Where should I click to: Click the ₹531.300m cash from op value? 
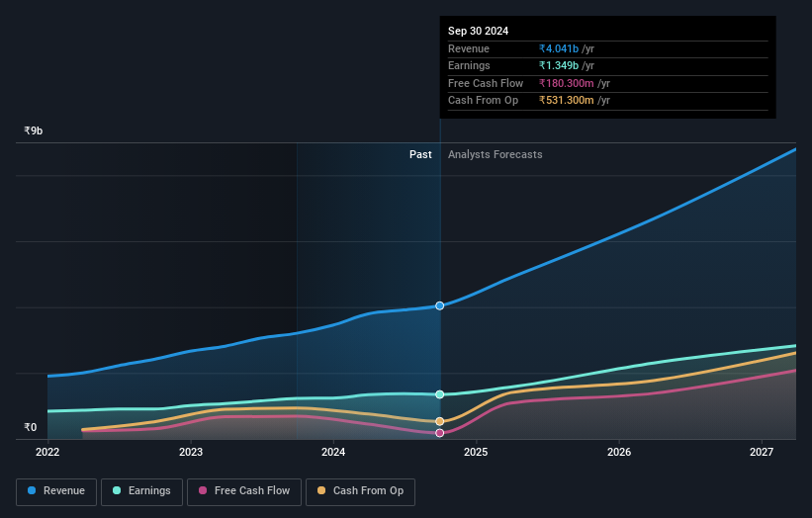click(567, 101)
